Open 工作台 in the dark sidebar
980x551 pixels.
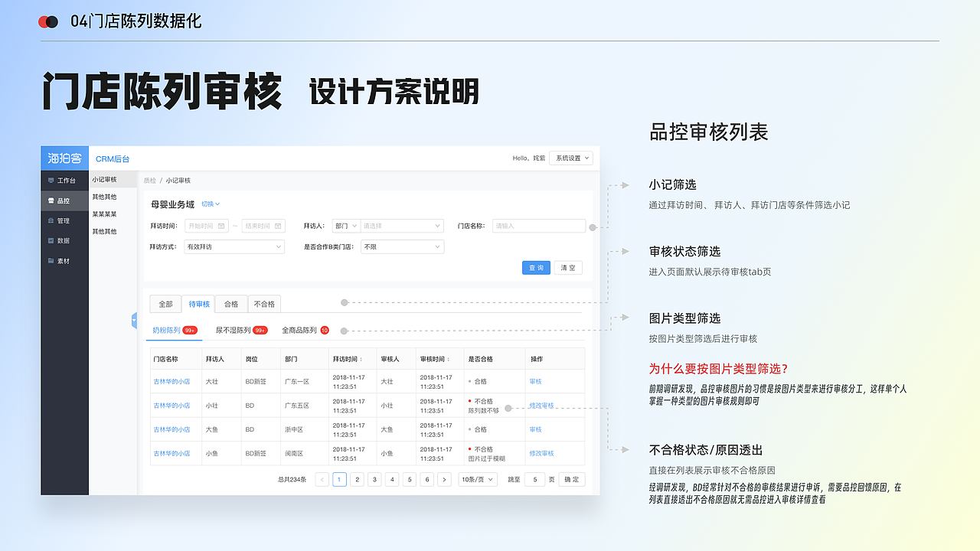64,181
